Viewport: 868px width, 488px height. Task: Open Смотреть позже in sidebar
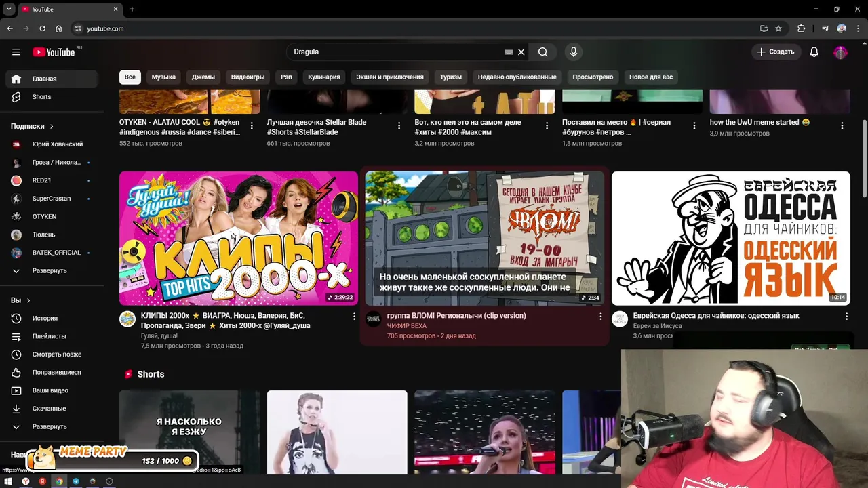click(52, 354)
